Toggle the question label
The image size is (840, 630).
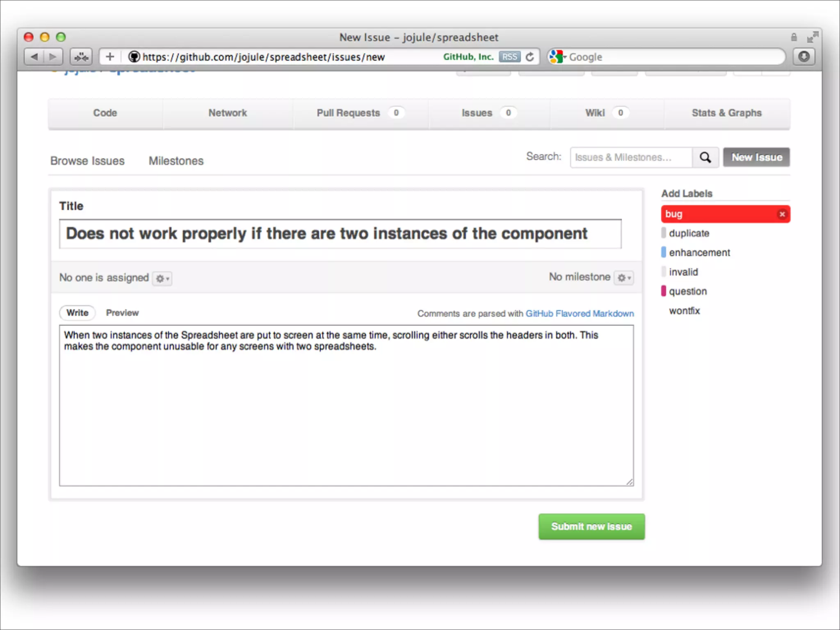[x=687, y=292]
